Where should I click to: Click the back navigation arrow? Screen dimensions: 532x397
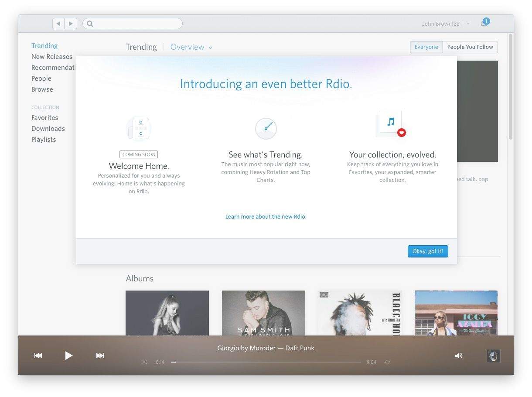coord(58,24)
